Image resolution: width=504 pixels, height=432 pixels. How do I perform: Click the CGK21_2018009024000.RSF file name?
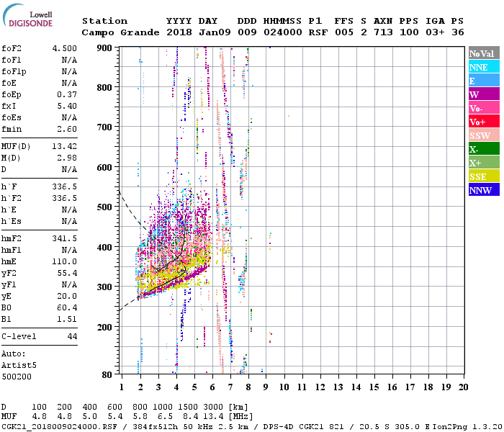[59, 427]
